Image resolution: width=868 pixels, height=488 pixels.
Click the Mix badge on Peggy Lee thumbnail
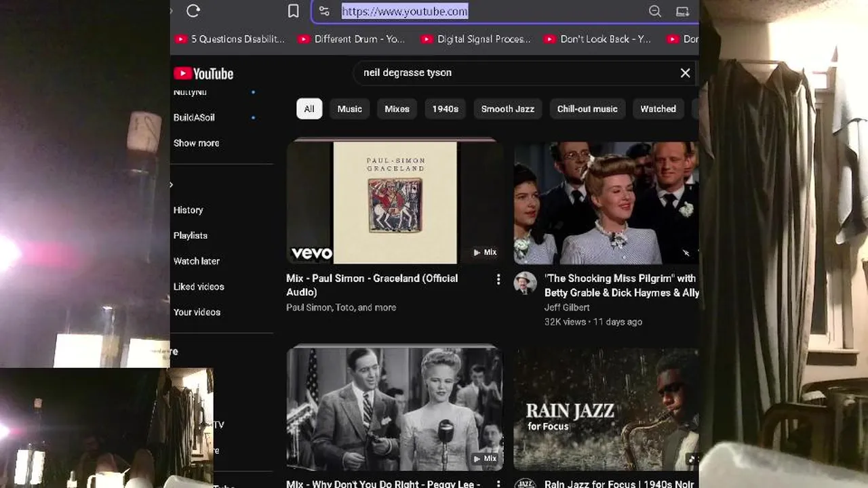pyautogui.click(x=485, y=459)
